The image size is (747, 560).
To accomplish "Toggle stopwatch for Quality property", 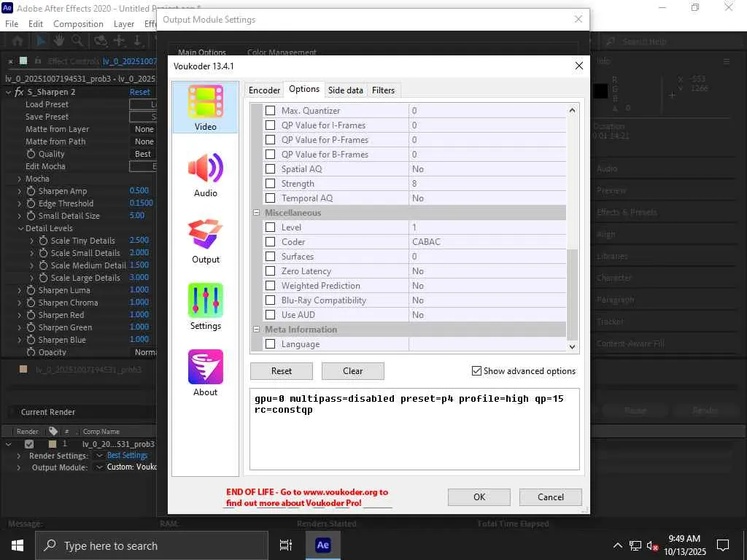I will 31,154.
